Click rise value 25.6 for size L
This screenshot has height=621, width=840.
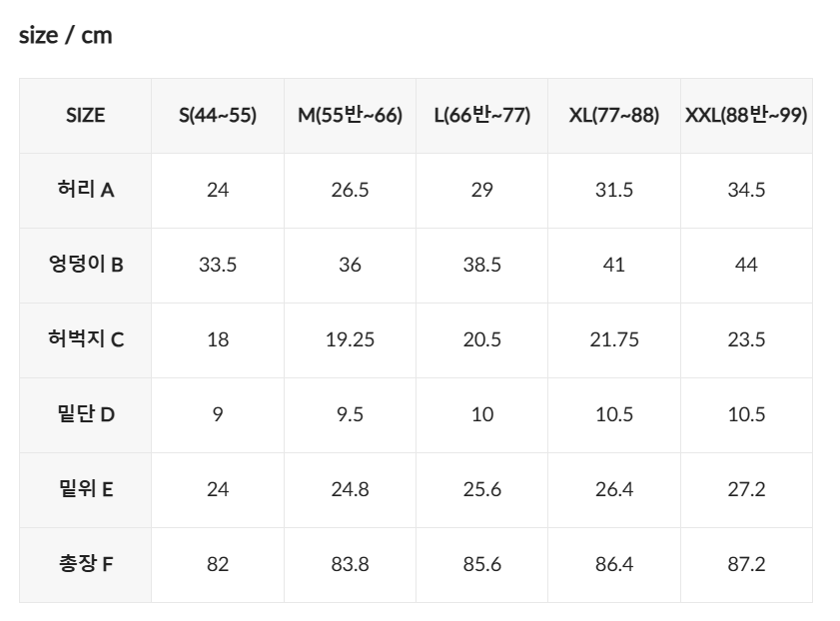point(481,489)
